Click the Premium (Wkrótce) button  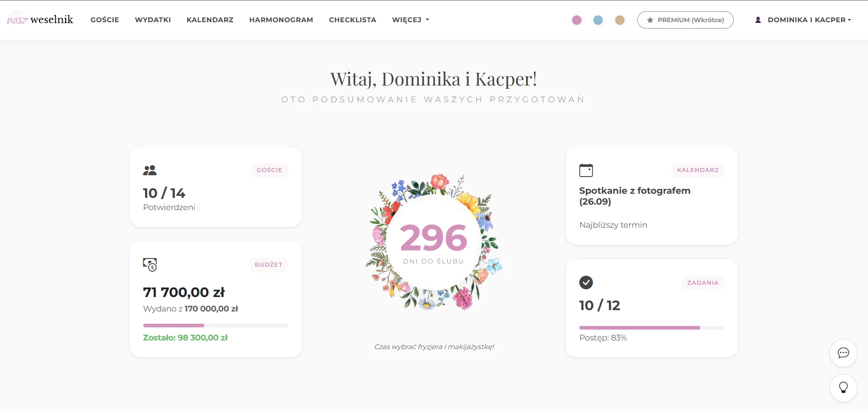click(685, 20)
